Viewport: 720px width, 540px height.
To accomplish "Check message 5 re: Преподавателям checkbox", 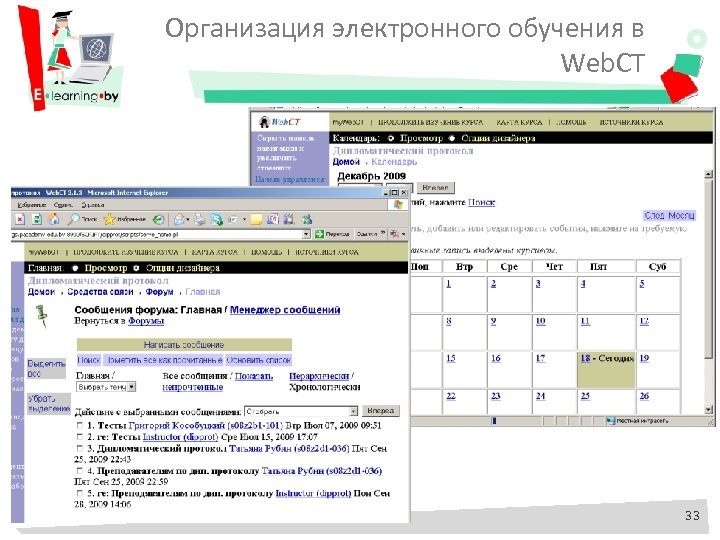I will (x=80, y=493).
